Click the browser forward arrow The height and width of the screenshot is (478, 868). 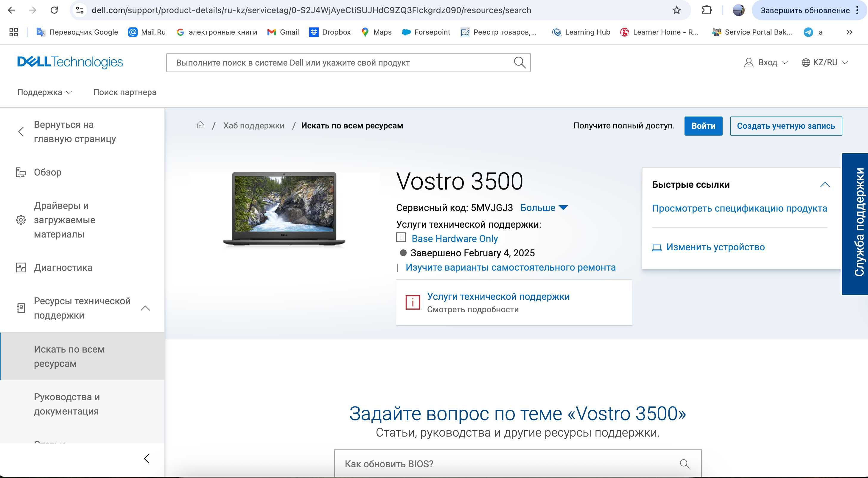click(33, 10)
